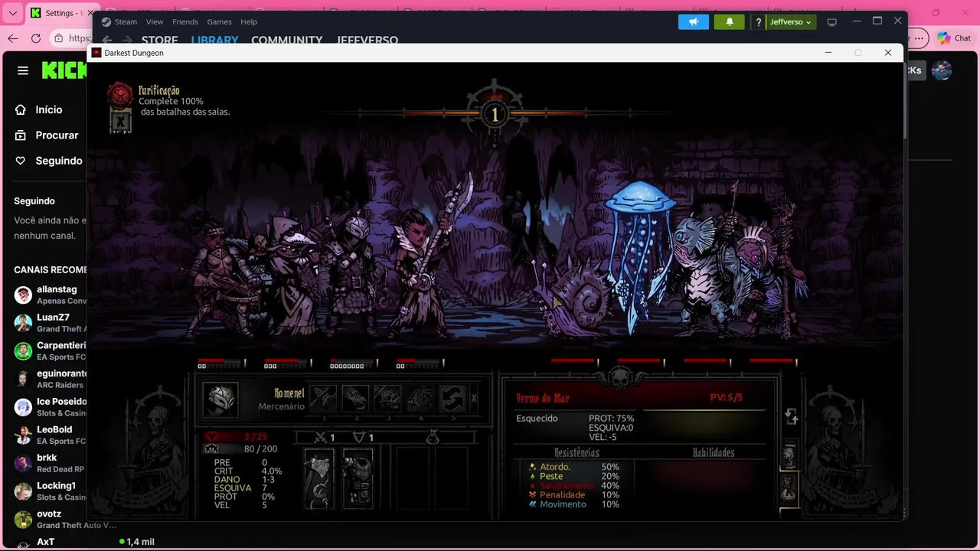Activate the move/swap position skill icon
Viewport: 980px width, 551px height.
452,398
